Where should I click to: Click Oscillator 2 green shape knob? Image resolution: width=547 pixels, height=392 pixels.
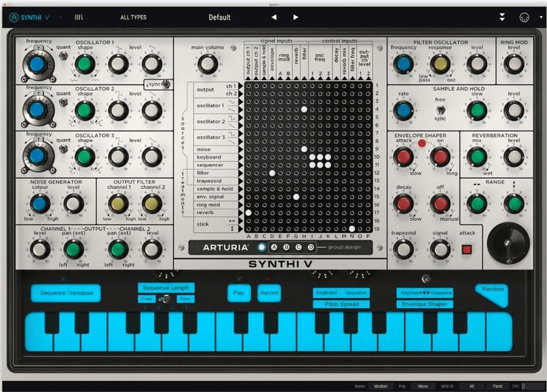85,111
